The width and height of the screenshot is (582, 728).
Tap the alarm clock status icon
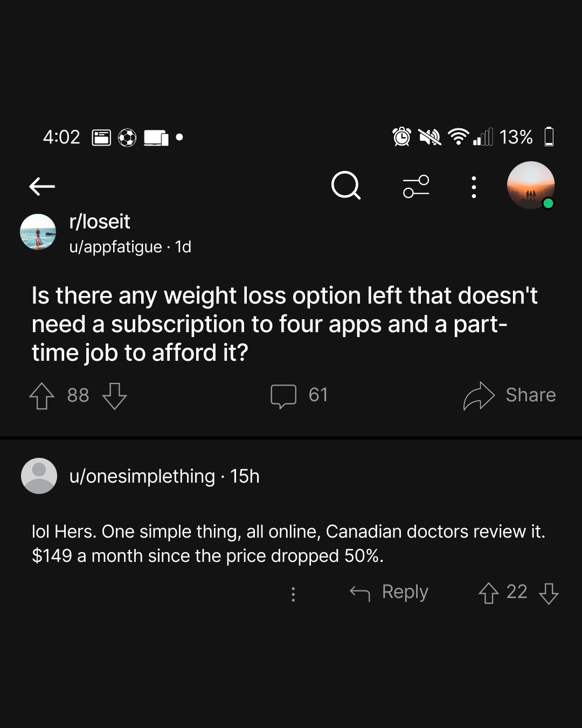point(401,137)
